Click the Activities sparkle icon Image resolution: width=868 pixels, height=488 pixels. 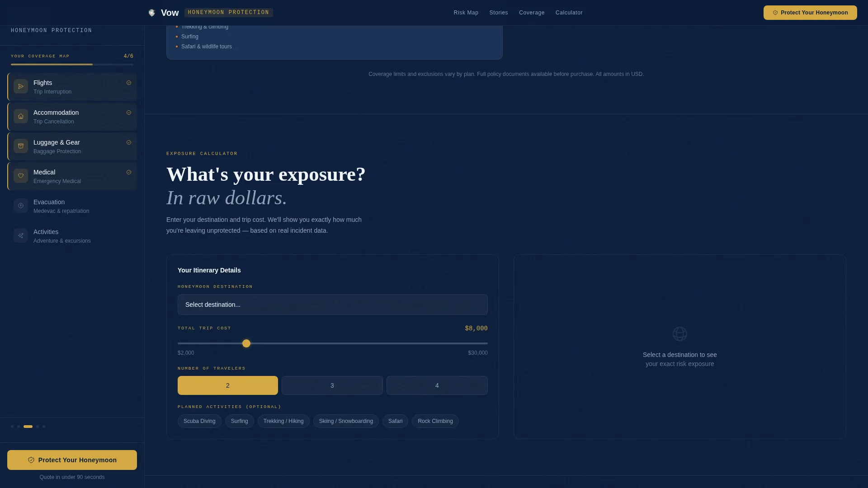(x=21, y=235)
